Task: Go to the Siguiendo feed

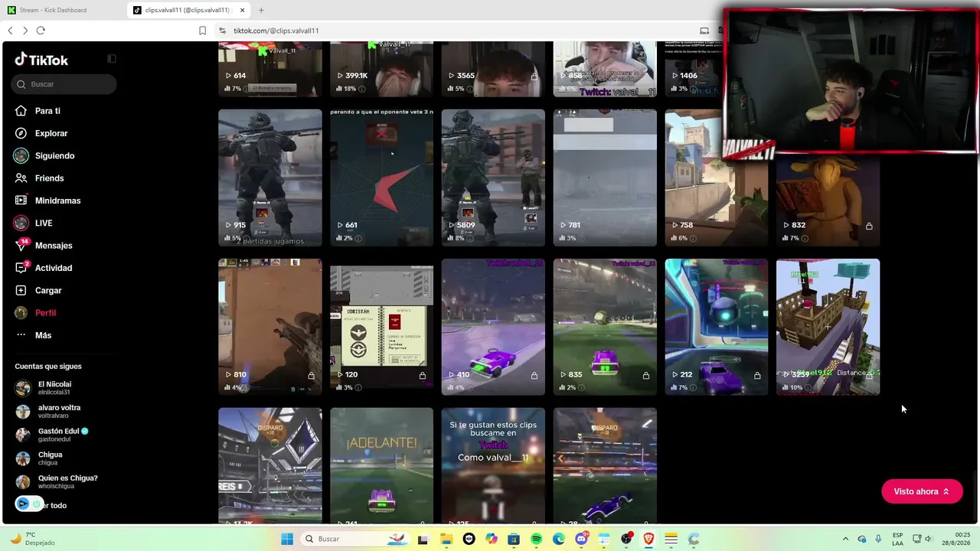Action: point(54,155)
